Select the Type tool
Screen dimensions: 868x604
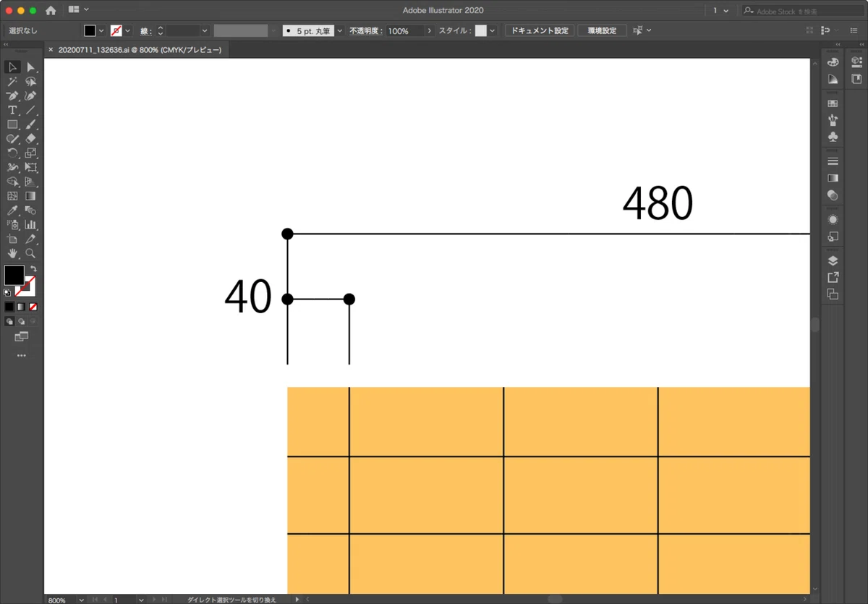click(x=12, y=110)
